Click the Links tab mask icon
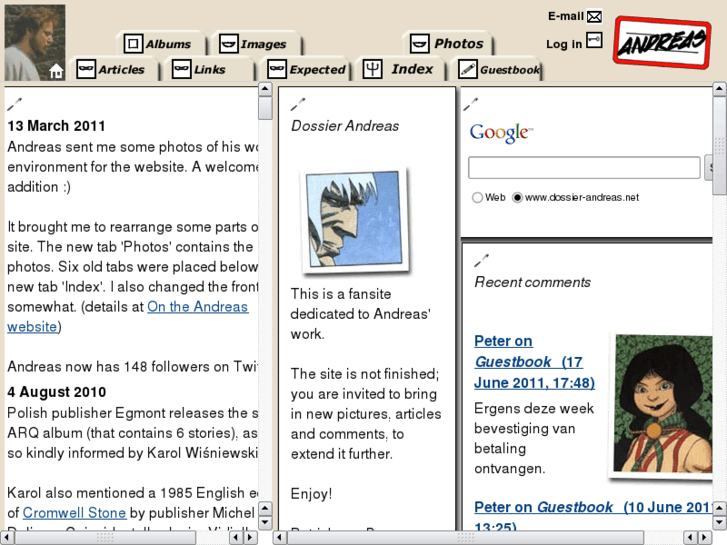 click(x=181, y=69)
